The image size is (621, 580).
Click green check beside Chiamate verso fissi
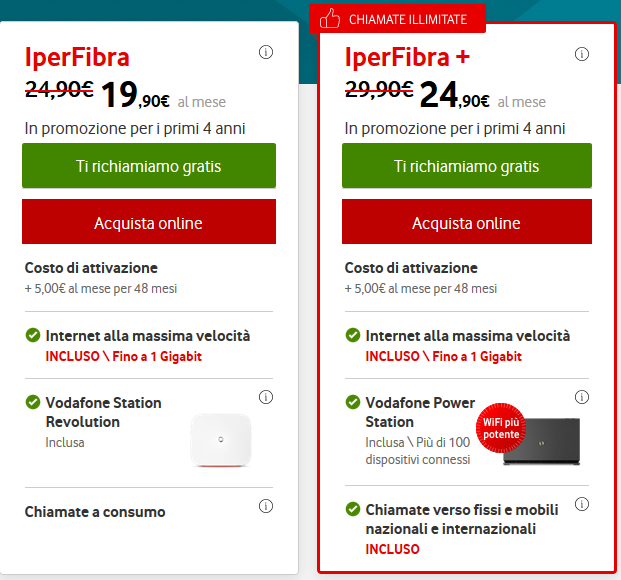(x=353, y=509)
